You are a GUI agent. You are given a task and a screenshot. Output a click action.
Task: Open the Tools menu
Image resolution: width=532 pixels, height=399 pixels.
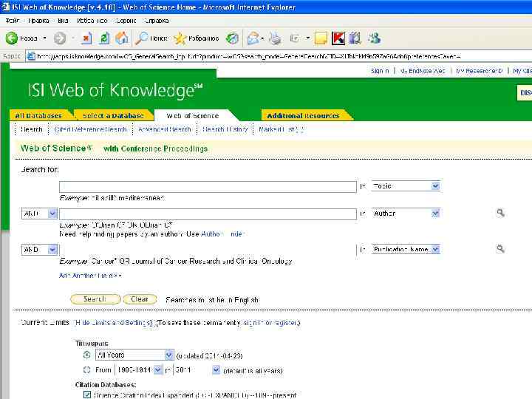pos(126,21)
